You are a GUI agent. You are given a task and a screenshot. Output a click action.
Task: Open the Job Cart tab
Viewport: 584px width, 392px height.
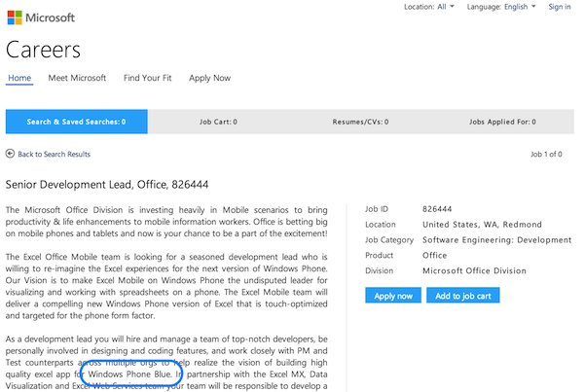(218, 122)
